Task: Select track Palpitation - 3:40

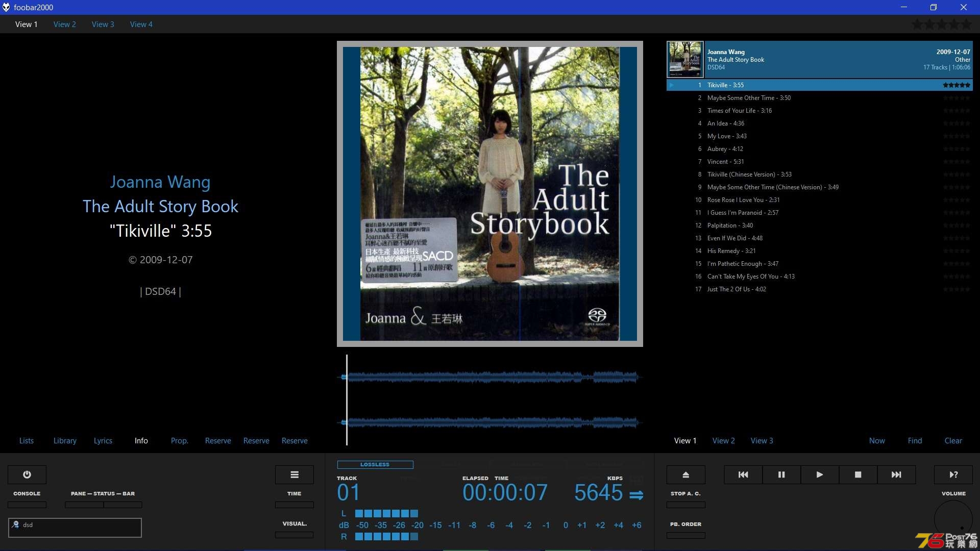Action: pyautogui.click(x=819, y=226)
